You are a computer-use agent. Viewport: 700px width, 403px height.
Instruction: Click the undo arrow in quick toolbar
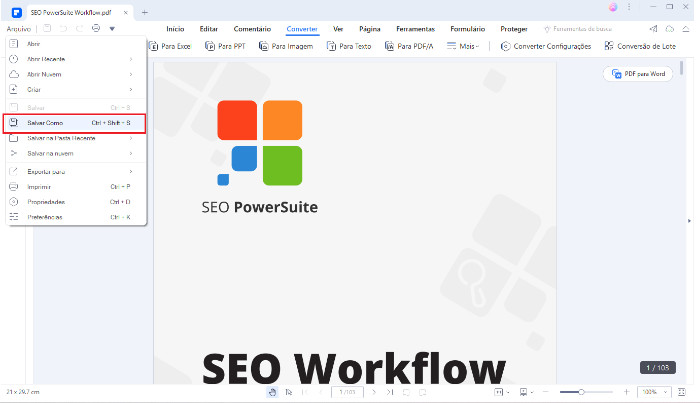pyautogui.click(x=63, y=28)
